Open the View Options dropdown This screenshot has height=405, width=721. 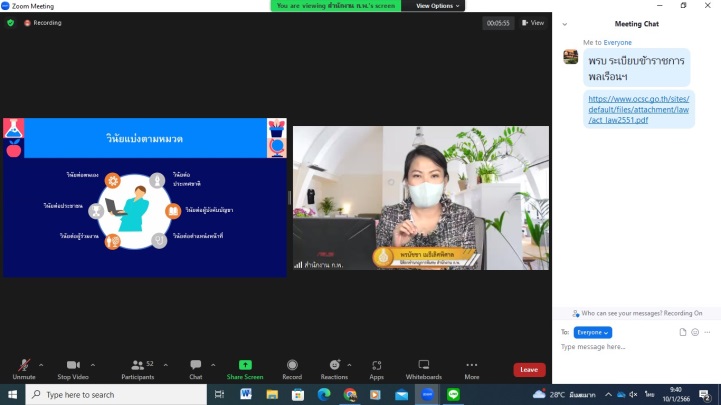point(437,6)
